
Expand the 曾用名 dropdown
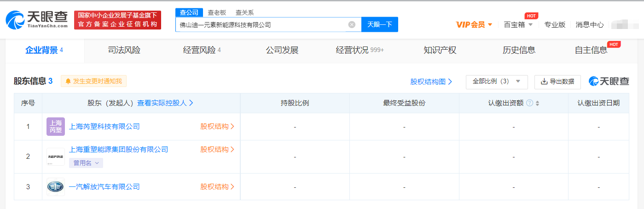pos(86,163)
